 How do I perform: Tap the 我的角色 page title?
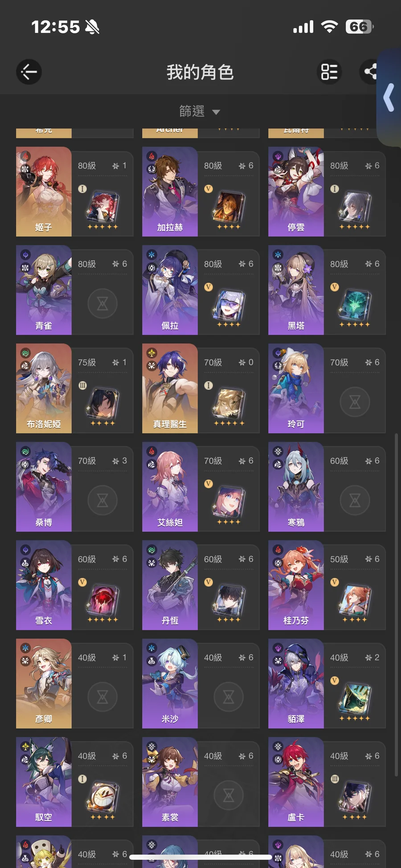(x=200, y=72)
